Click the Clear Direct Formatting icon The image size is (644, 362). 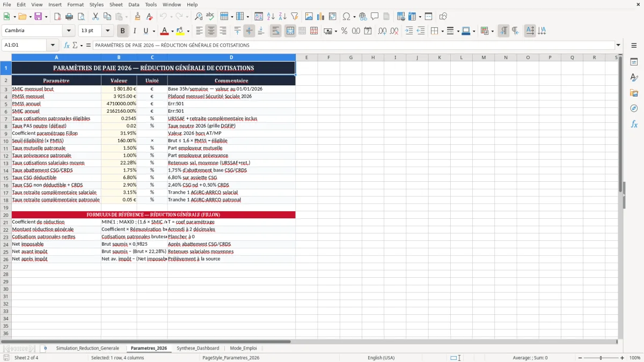[x=149, y=17]
